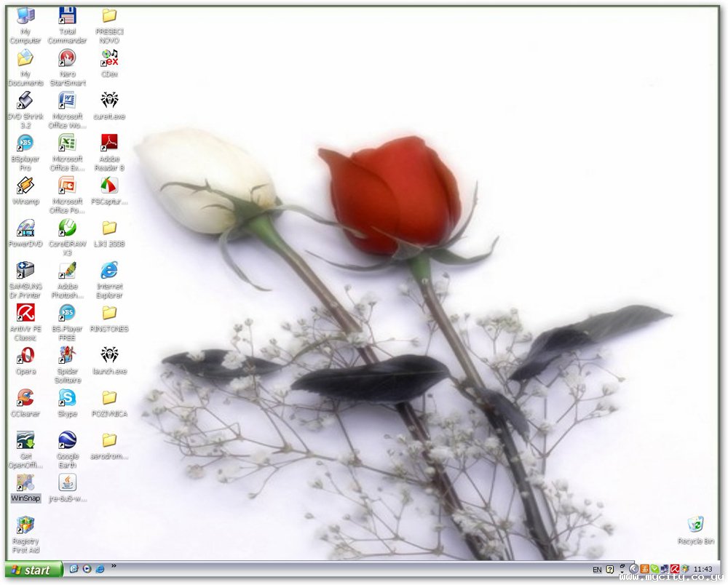Click the network connection tray icon
728x585 pixels.
pyautogui.click(x=665, y=569)
